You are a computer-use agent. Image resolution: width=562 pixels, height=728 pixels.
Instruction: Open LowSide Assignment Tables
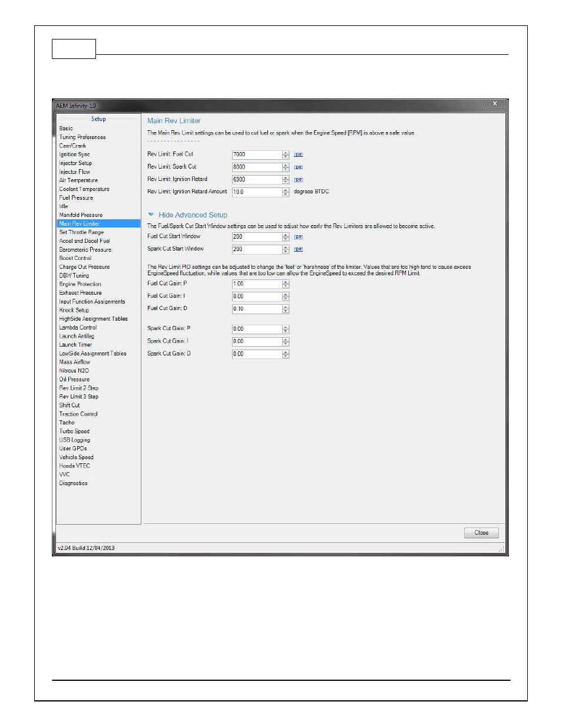pos(92,354)
